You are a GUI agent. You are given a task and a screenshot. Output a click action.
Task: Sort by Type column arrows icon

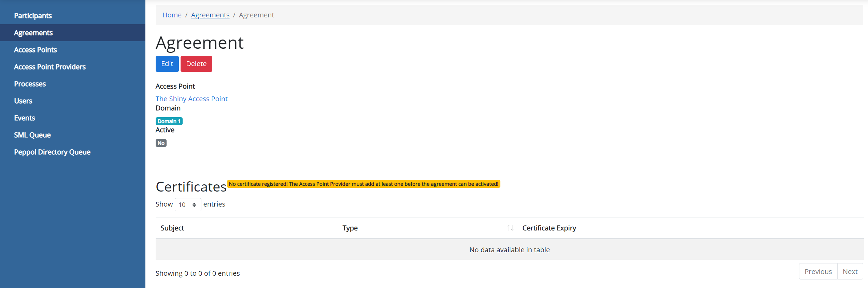tap(510, 228)
